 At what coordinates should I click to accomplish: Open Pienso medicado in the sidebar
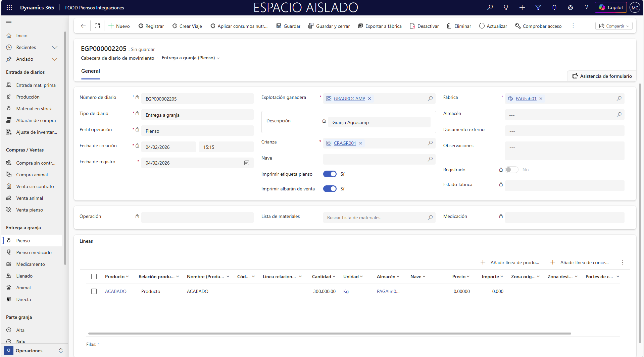tap(34, 252)
